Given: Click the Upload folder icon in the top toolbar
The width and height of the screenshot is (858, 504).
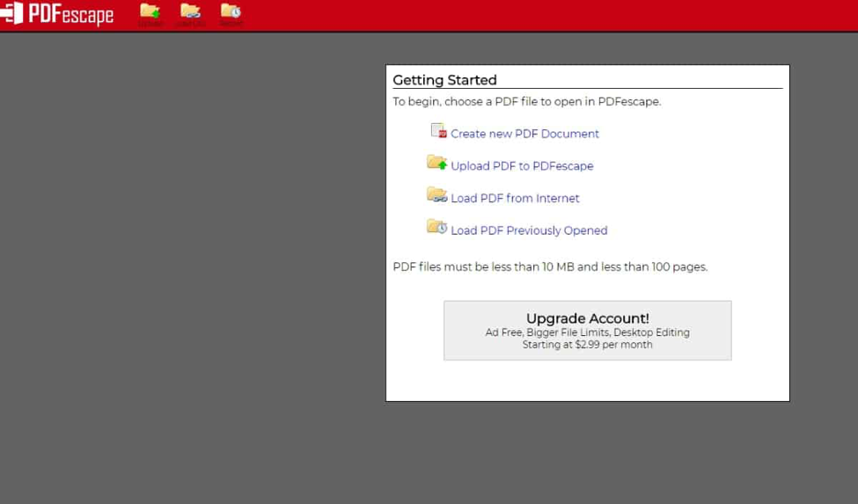Looking at the screenshot, I should 150,11.
